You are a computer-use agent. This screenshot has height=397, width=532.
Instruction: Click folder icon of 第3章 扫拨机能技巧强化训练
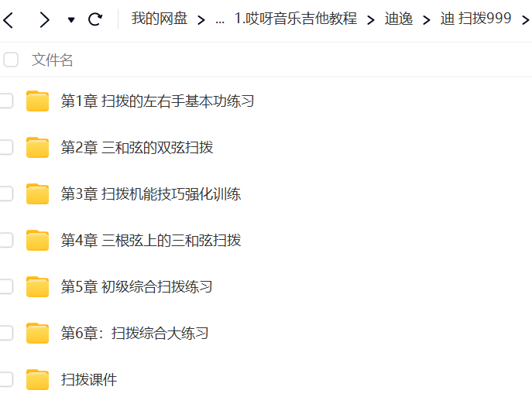pos(38,194)
